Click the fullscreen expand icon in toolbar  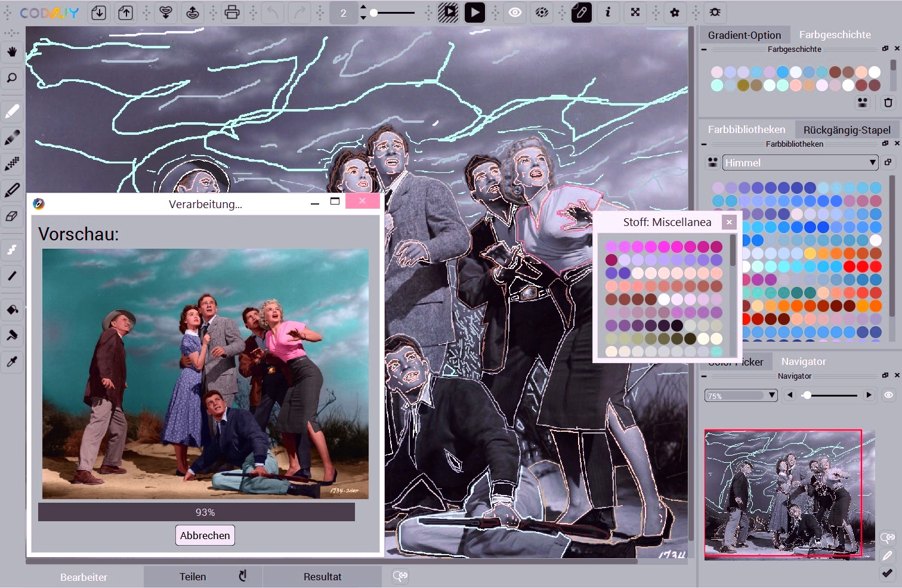[635, 13]
